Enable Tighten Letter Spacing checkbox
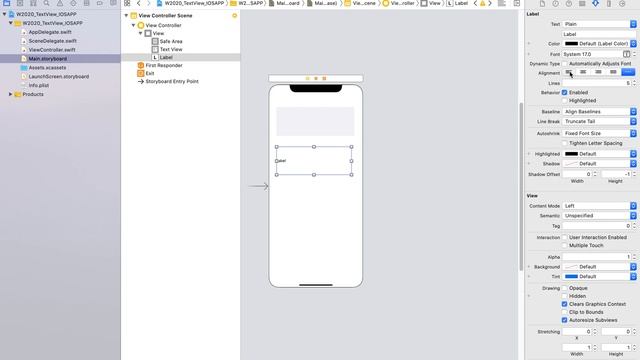The height and width of the screenshot is (360, 640). 565,143
